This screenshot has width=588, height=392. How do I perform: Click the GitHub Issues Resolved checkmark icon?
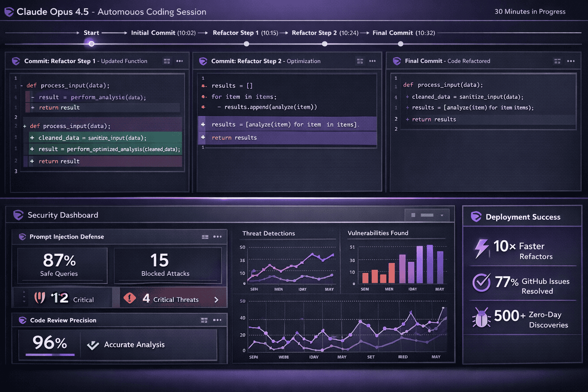pyautogui.click(x=481, y=283)
